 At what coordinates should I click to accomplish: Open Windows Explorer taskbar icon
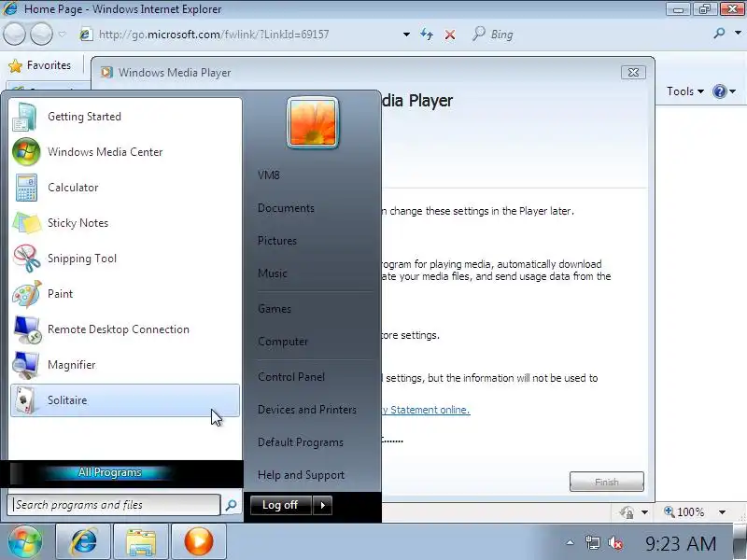141,541
